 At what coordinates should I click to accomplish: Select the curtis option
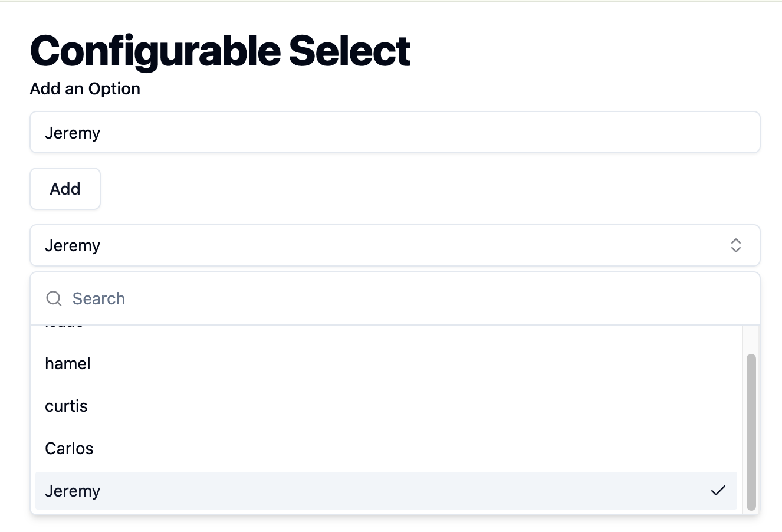point(386,406)
